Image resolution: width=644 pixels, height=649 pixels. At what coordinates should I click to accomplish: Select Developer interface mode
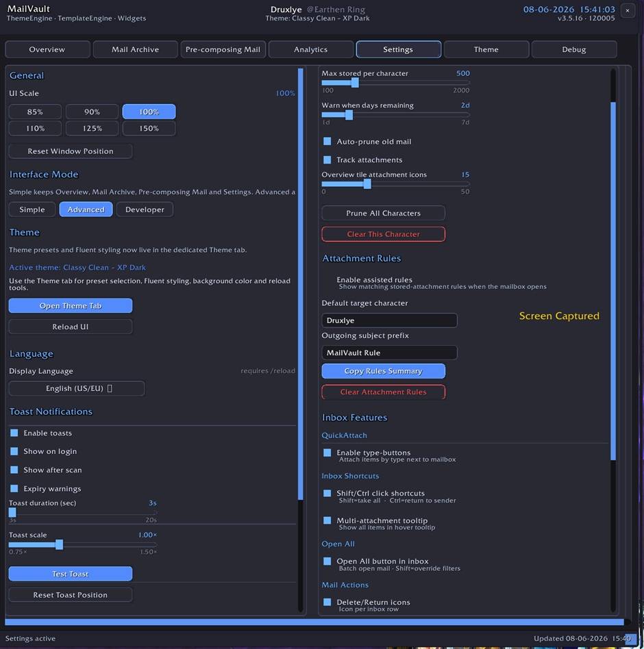(145, 209)
